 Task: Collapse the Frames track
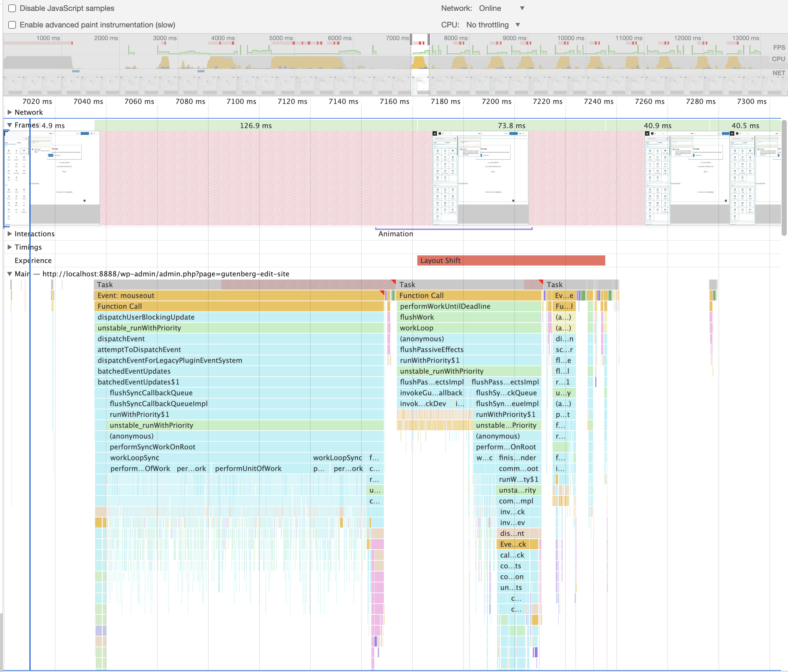click(10, 125)
